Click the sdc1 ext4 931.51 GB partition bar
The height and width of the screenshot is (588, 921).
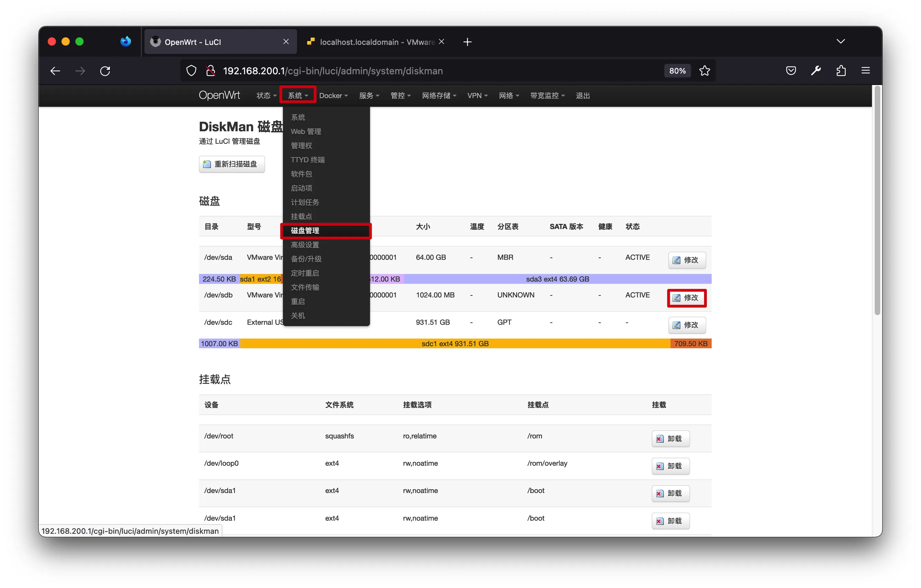point(455,343)
